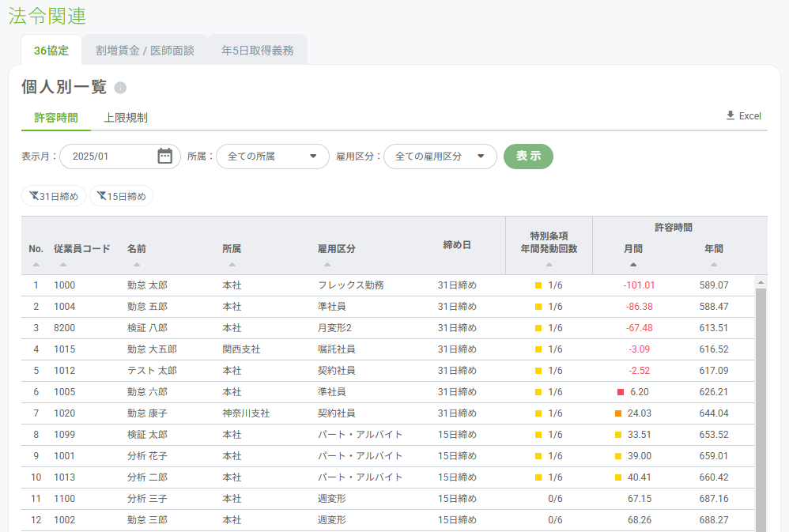Click the 表示月 date input field
The width and height of the screenshot is (789, 532).
[x=120, y=157]
